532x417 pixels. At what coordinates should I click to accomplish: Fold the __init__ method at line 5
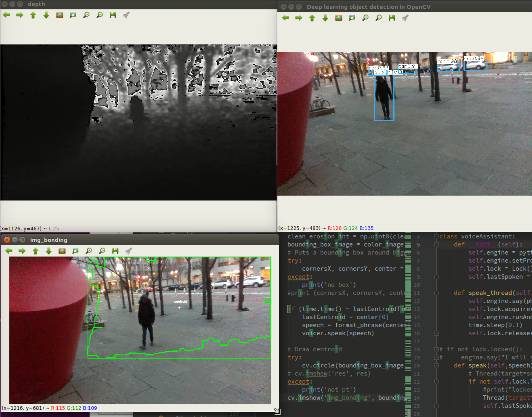click(x=437, y=244)
